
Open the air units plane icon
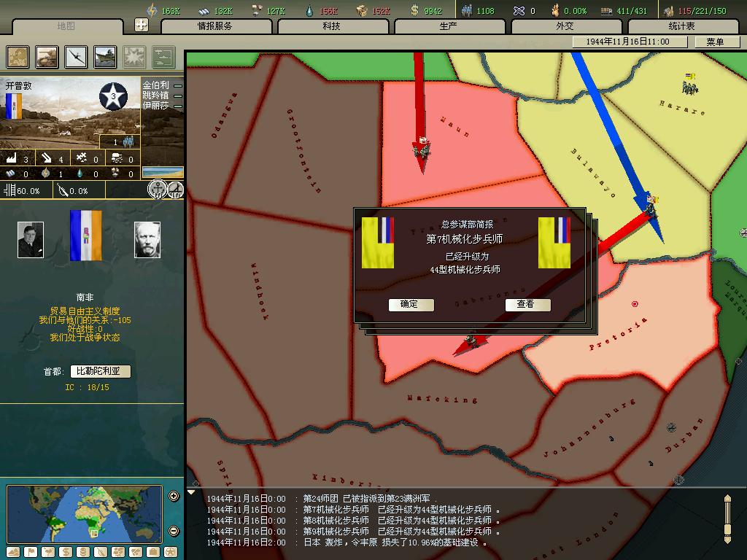pos(76,57)
